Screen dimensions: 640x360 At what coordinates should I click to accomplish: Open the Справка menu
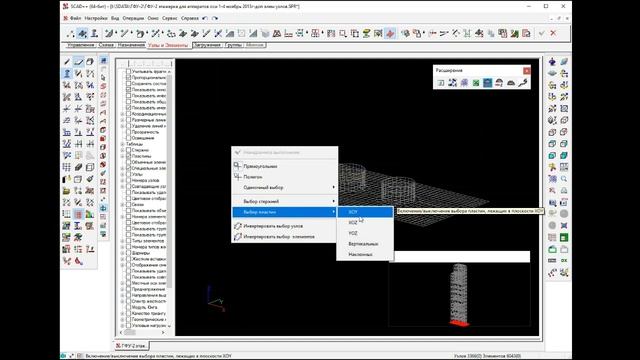[x=190, y=18]
